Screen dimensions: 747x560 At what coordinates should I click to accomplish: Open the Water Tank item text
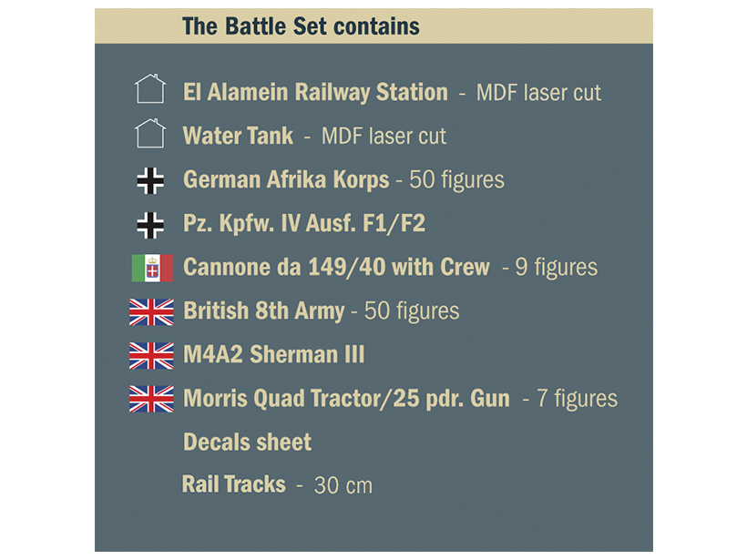tap(238, 137)
